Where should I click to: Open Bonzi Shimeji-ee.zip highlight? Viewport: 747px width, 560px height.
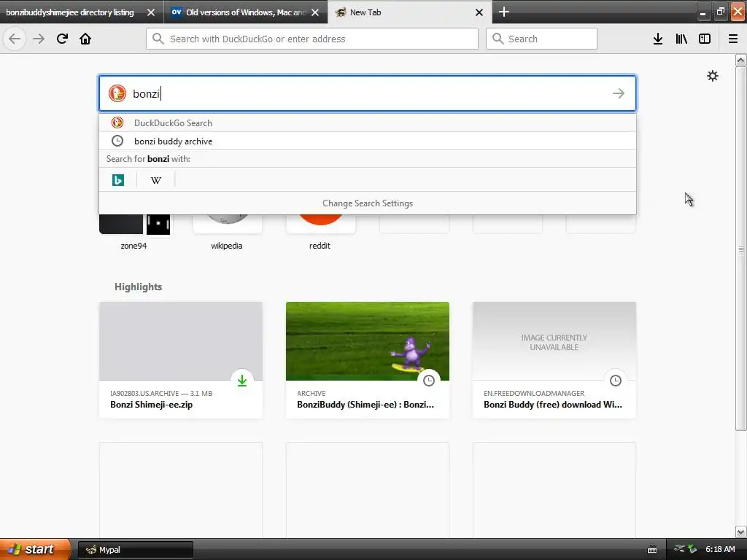coord(181,360)
